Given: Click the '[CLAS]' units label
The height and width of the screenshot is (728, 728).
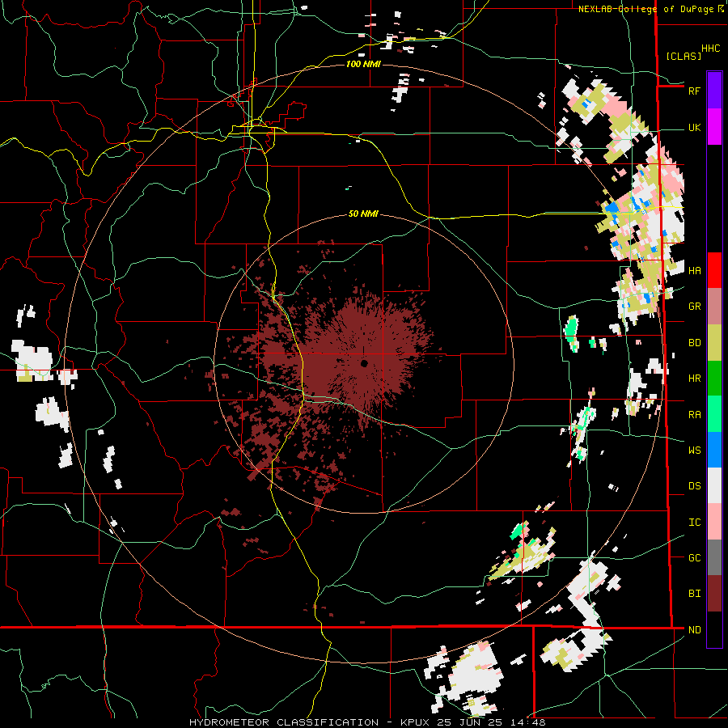Looking at the screenshot, I should [x=684, y=56].
